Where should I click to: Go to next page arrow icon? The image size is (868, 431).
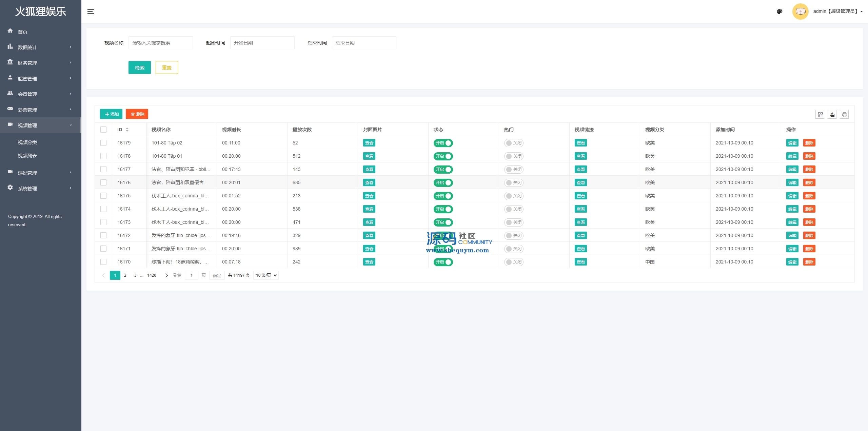(x=166, y=275)
